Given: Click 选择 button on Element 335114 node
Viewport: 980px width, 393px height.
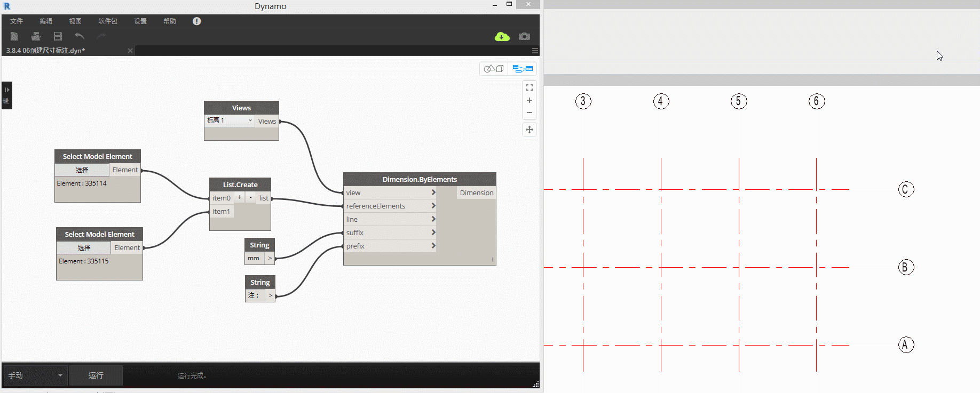Looking at the screenshot, I should pyautogui.click(x=82, y=170).
